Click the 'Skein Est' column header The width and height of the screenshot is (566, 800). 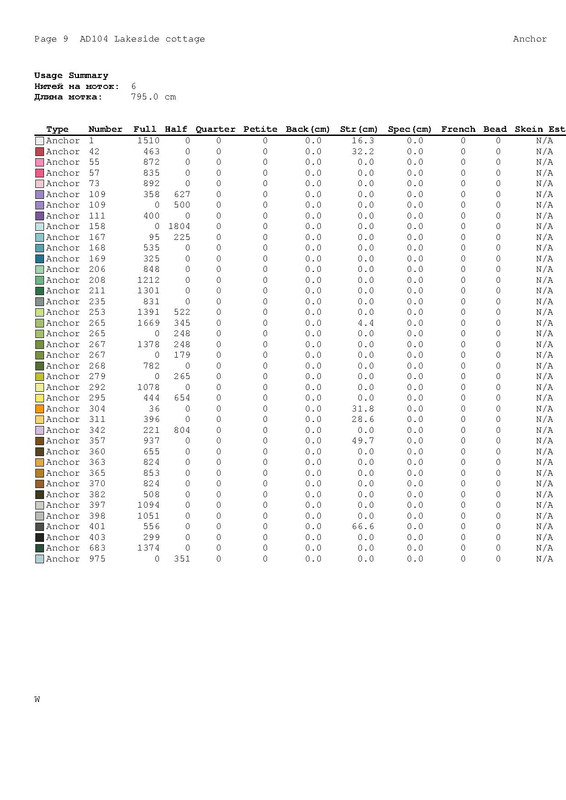click(x=540, y=129)
